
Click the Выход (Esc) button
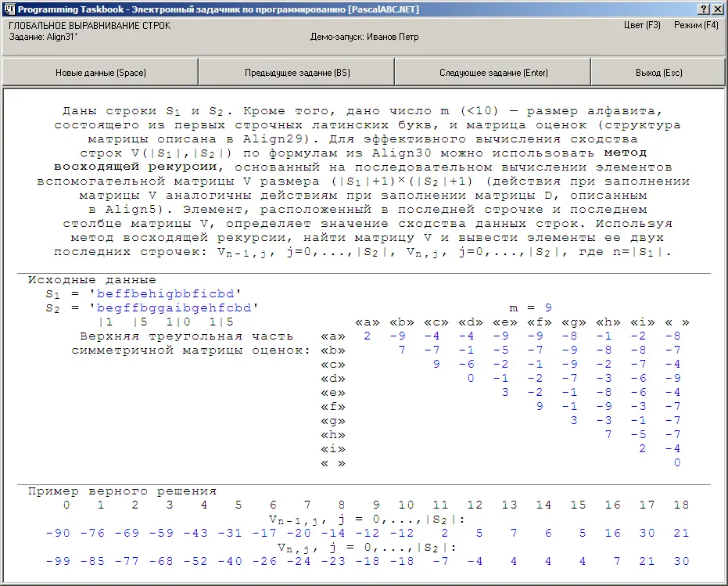click(x=658, y=73)
